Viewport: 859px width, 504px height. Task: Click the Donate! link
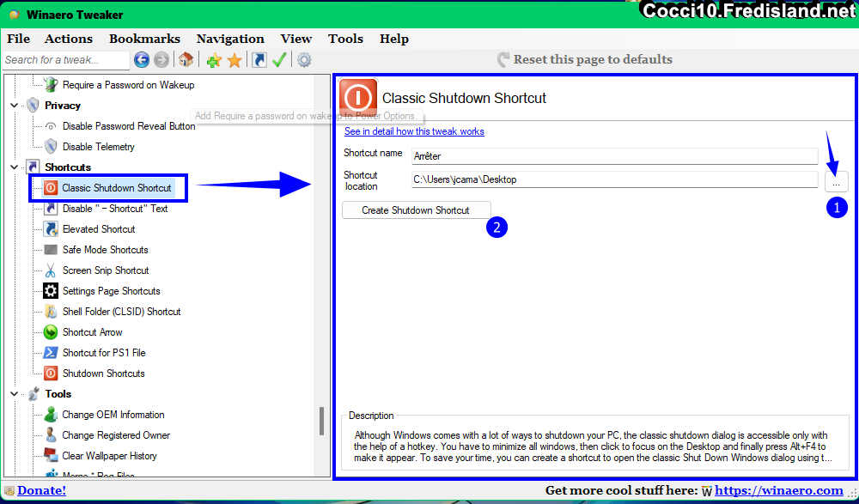(x=41, y=490)
